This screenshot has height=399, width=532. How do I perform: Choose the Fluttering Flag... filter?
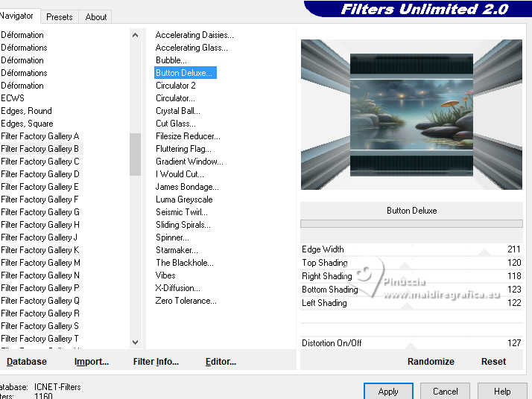click(x=183, y=149)
